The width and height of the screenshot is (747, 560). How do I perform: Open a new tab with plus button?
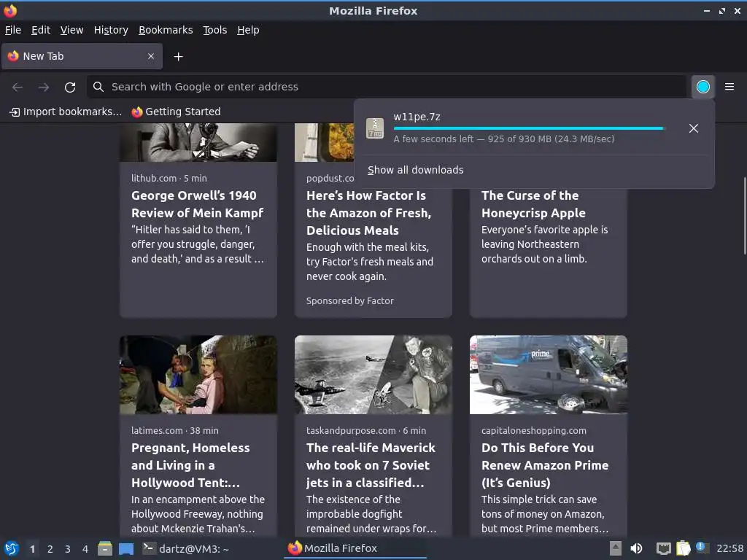point(178,57)
